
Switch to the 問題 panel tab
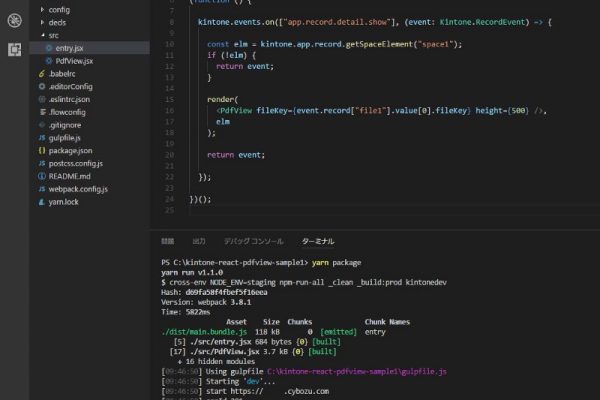(x=168, y=241)
